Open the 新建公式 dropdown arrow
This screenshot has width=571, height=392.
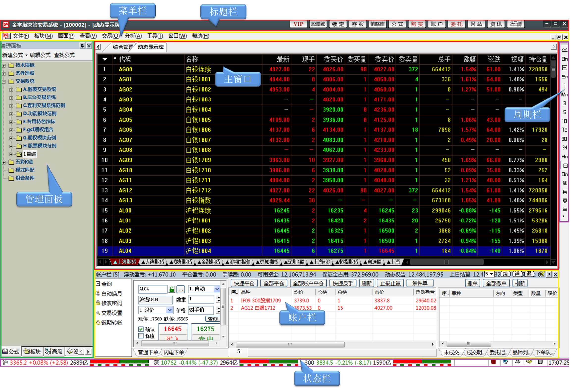pyautogui.click(x=26, y=55)
